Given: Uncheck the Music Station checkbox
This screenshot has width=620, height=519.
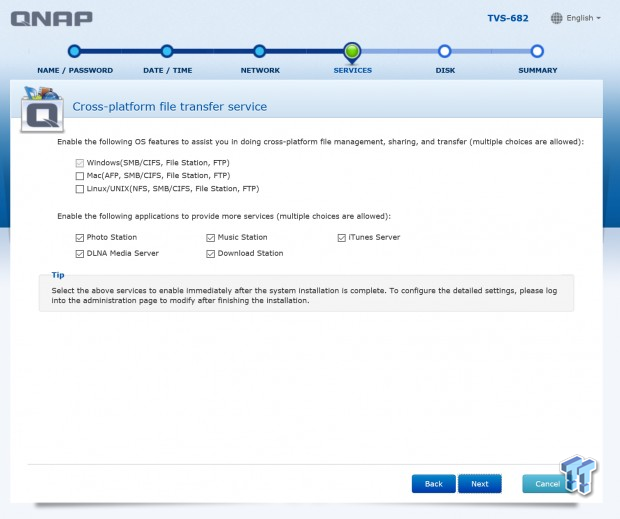Looking at the screenshot, I should (210, 238).
